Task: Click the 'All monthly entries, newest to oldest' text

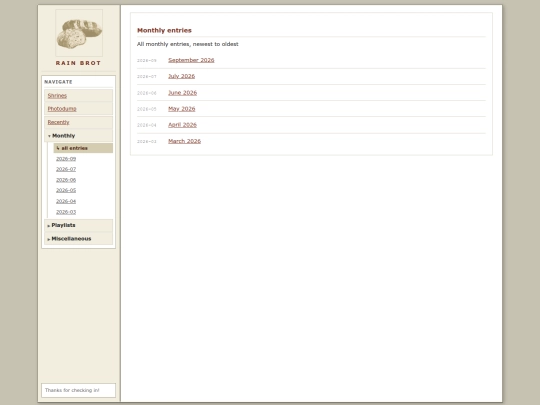Action: 188,44
